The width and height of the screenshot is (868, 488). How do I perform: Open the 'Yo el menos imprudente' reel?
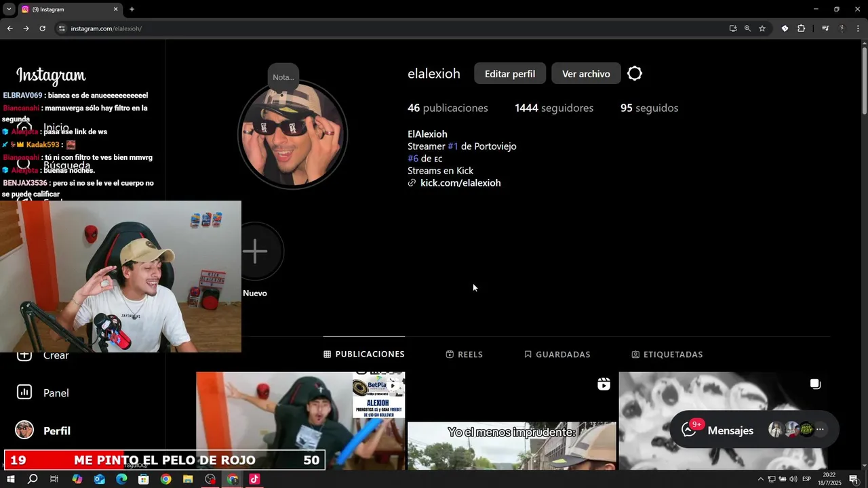[x=512, y=420]
